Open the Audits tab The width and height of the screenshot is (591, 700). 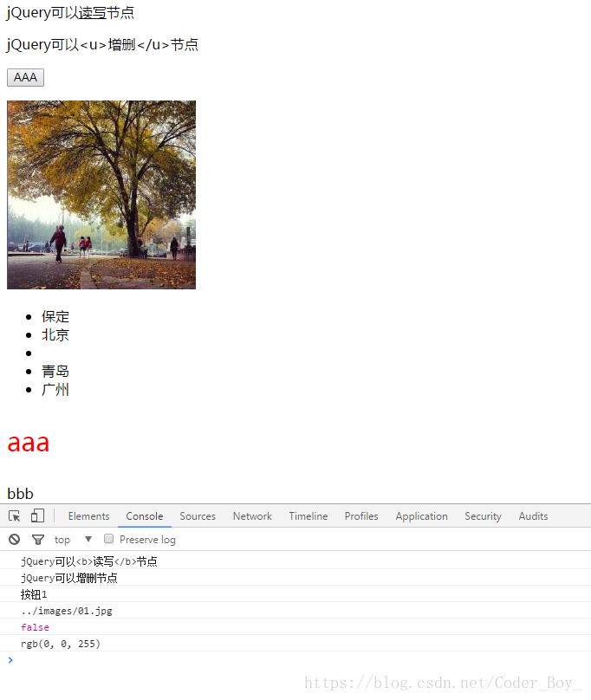tap(533, 516)
